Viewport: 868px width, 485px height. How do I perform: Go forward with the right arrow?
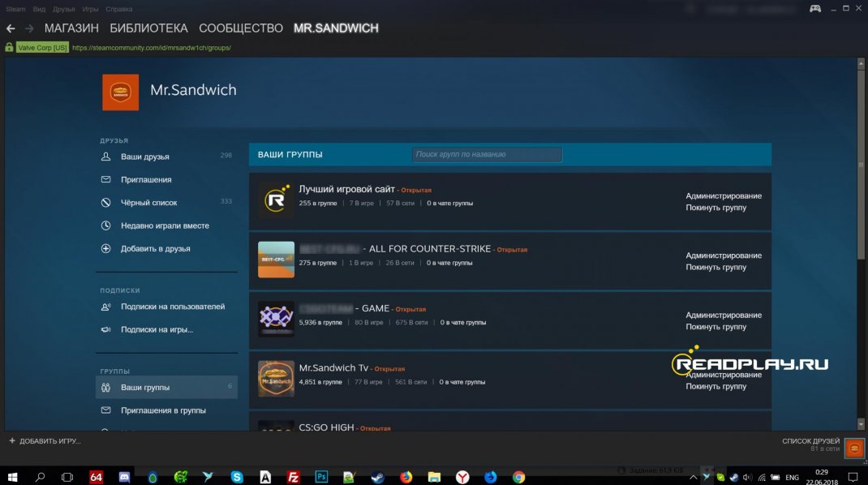click(29, 28)
